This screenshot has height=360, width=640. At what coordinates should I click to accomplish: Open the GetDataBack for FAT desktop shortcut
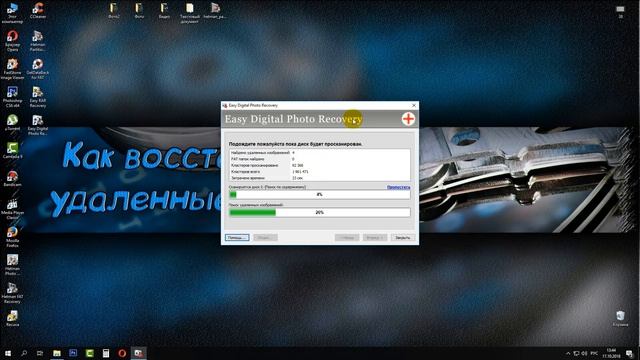pyautogui.click(x=38, y=69)
